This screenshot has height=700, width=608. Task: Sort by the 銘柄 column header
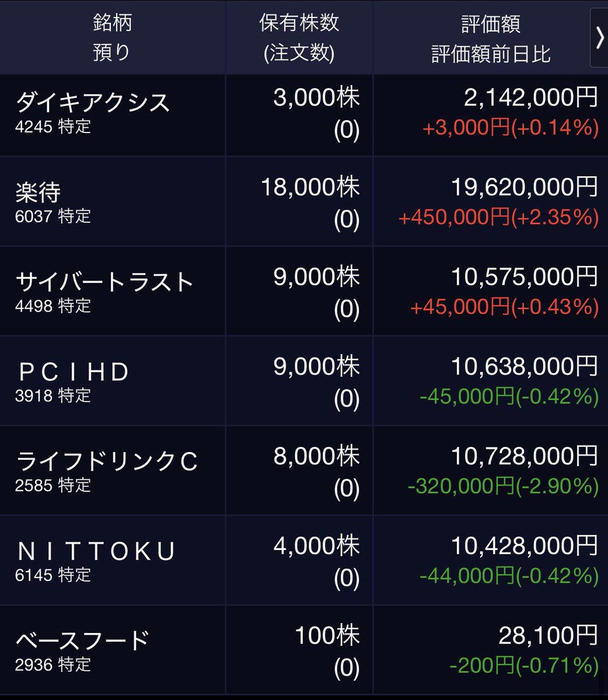[x=113, y=23]
